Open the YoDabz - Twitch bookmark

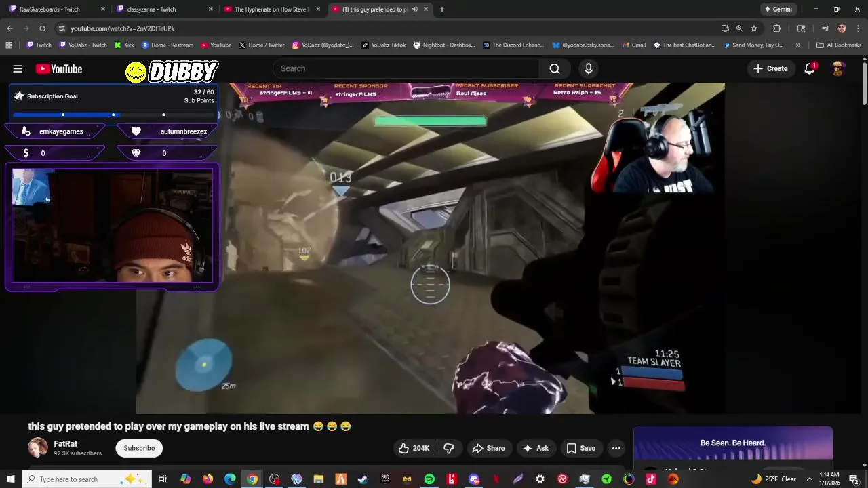[83, 45]
